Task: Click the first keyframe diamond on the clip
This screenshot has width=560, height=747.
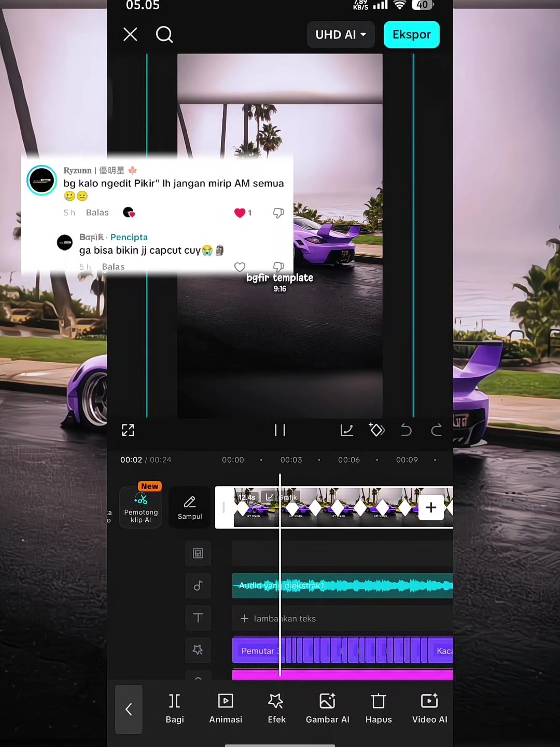Action: pyautogui.click(x=242, y=508)
